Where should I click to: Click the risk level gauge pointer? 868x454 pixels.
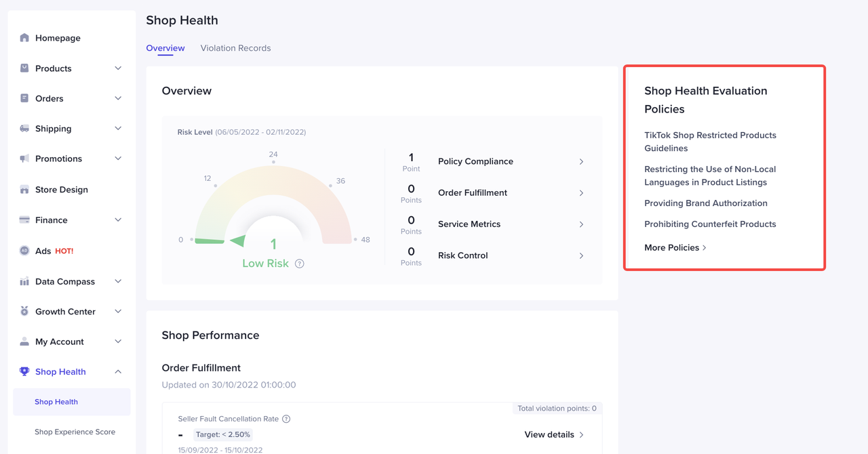pos(237,241)
